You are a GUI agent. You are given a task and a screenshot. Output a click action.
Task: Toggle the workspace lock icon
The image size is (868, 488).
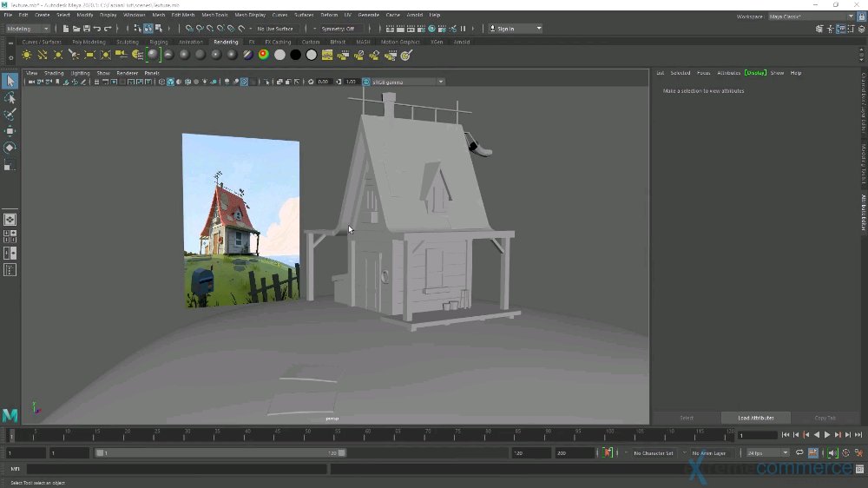(861, 16)
